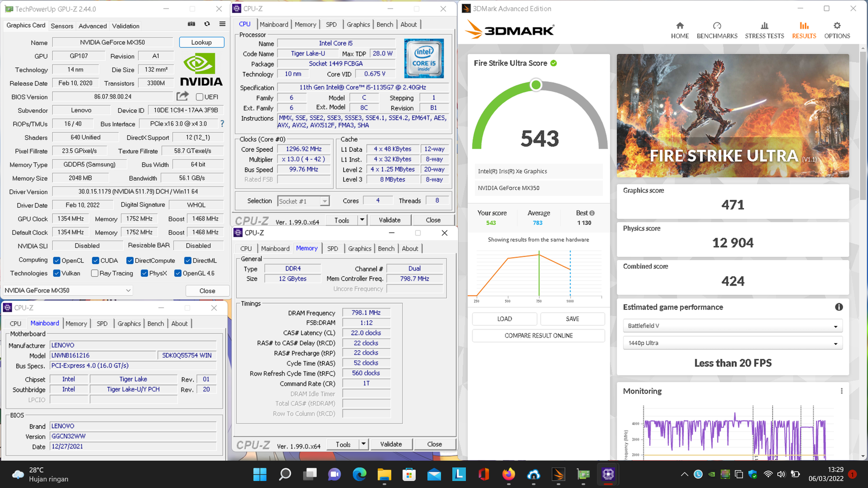Open Task View on taskbar
868x488 pixels.
coord(310,474)
